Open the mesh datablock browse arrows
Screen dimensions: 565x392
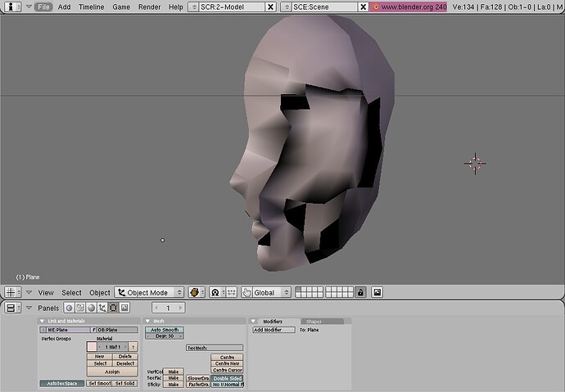[43, 330]
